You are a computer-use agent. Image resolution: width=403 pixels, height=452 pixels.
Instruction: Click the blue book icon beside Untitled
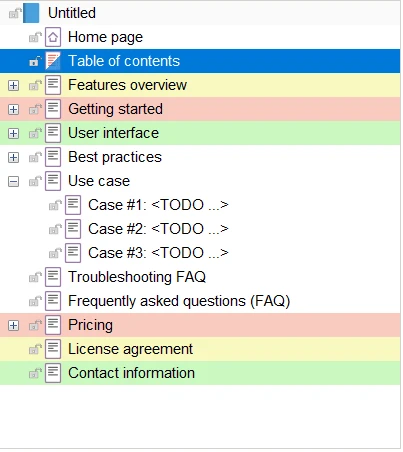31,13
